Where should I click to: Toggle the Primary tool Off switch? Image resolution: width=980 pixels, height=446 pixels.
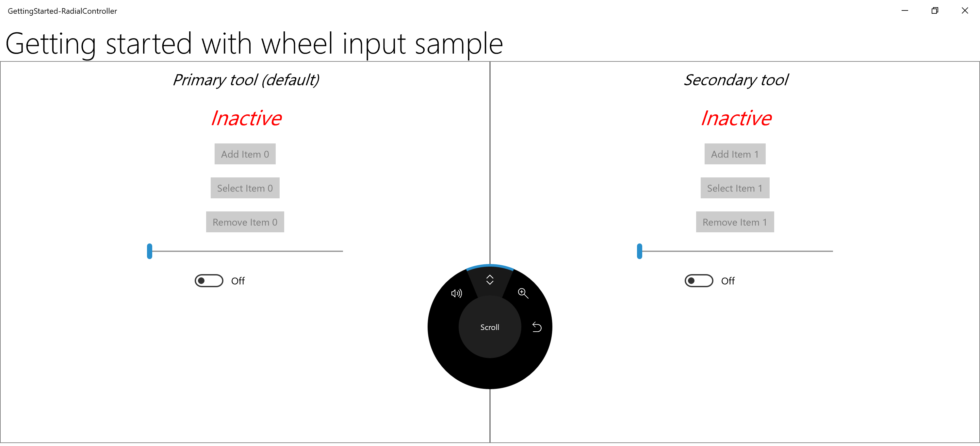(209, 280)
